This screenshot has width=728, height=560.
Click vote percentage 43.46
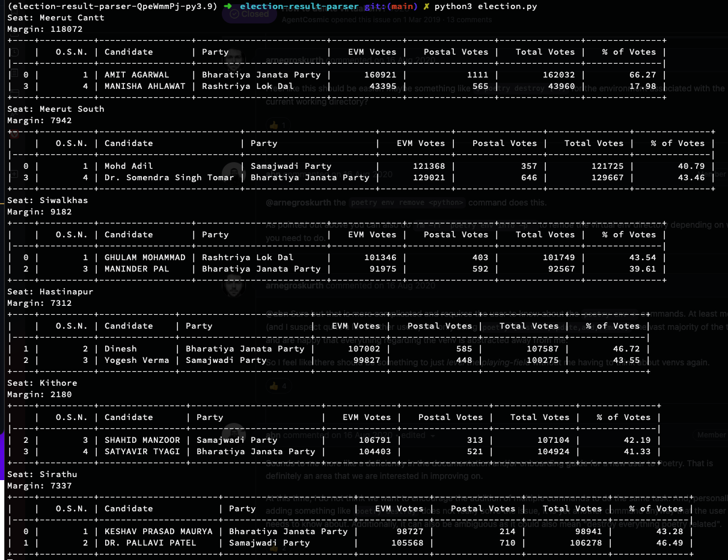691,178
